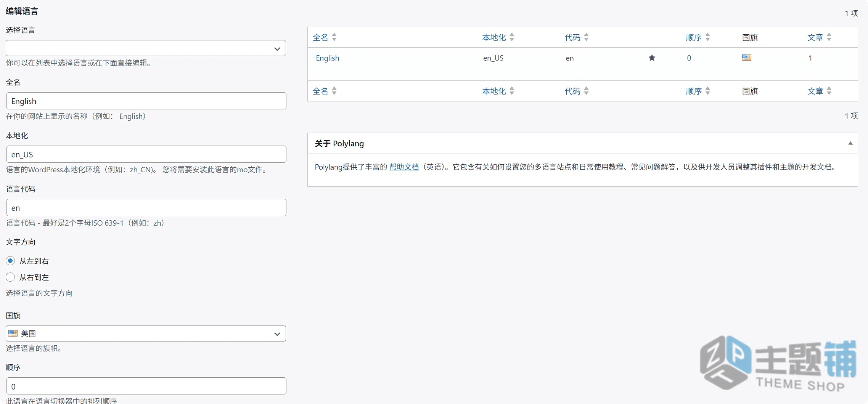Click the 顺序 order field with 0
The image size is (868, 404).
pos(146,386)
